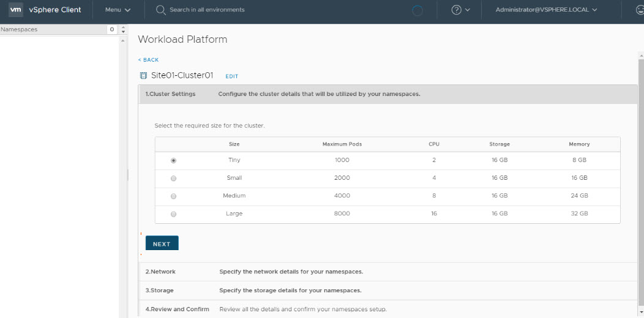Select the Small cluster size radio button
Viewport: 644px width, 318px height.
(x=174, y=179)
